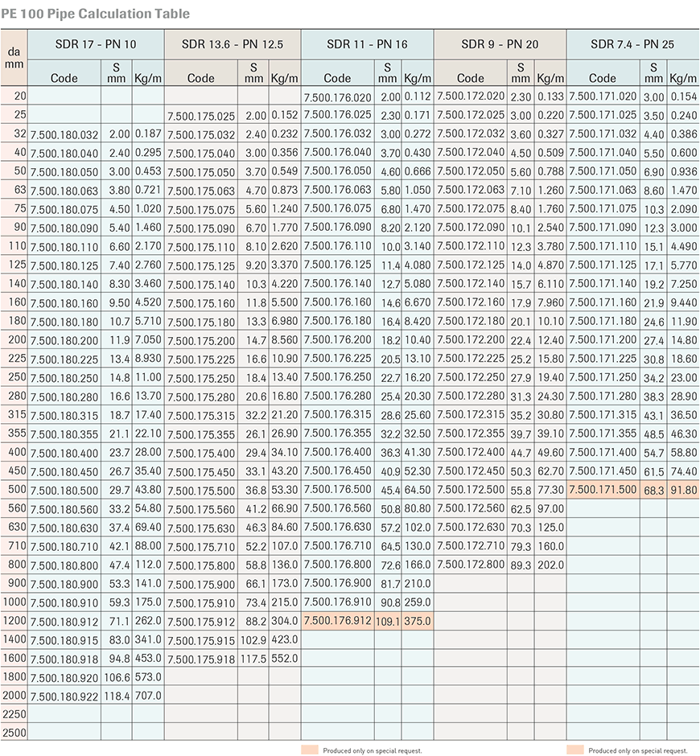Click the PE 100 Pipe Calculation Table title

point(96,14)
